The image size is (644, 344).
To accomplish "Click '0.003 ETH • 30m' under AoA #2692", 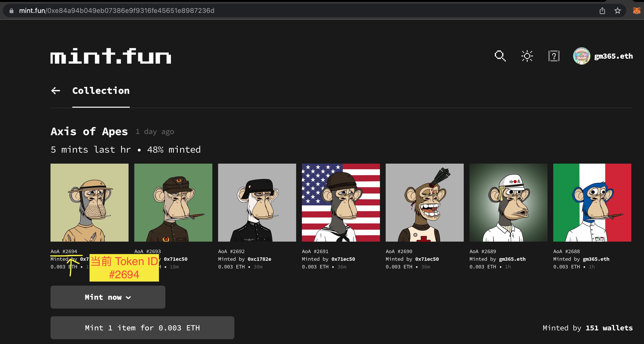I will point(240,266).
